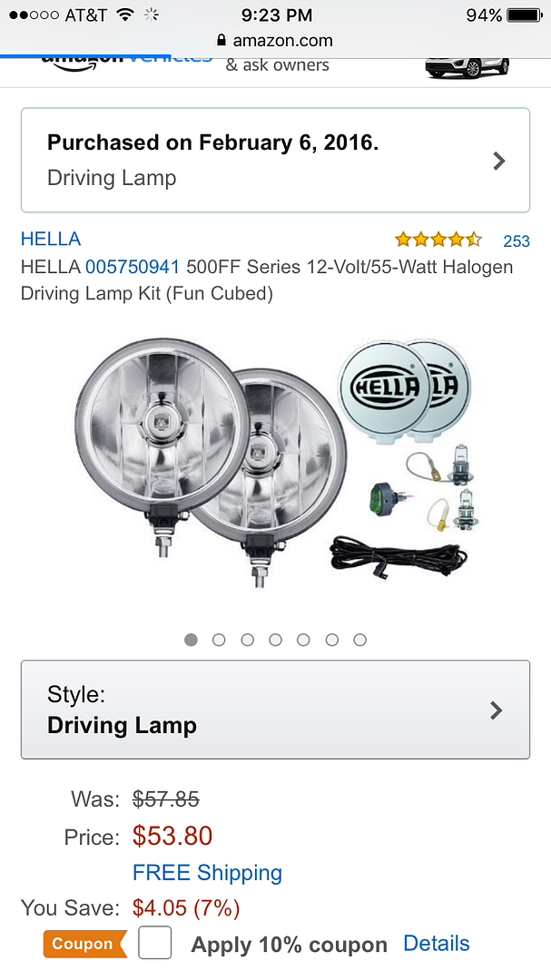Tap the HELLA driving lamp product image

coord(275,463)
